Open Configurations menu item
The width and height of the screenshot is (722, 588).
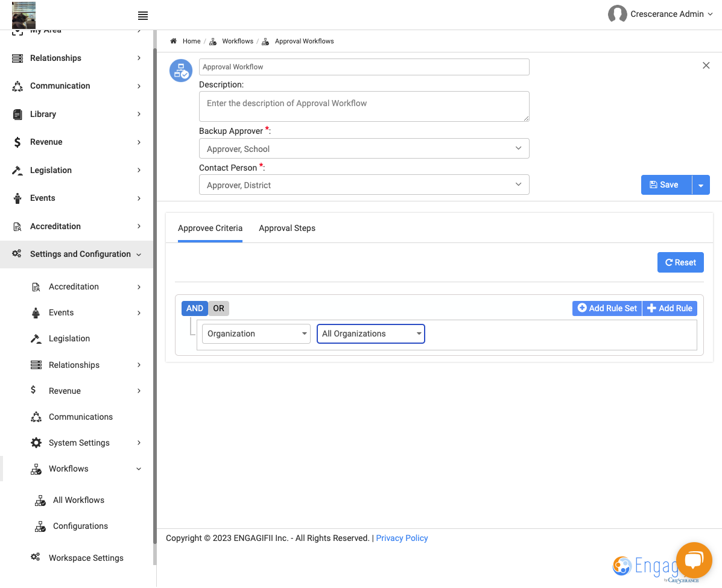tap(80, 526)
